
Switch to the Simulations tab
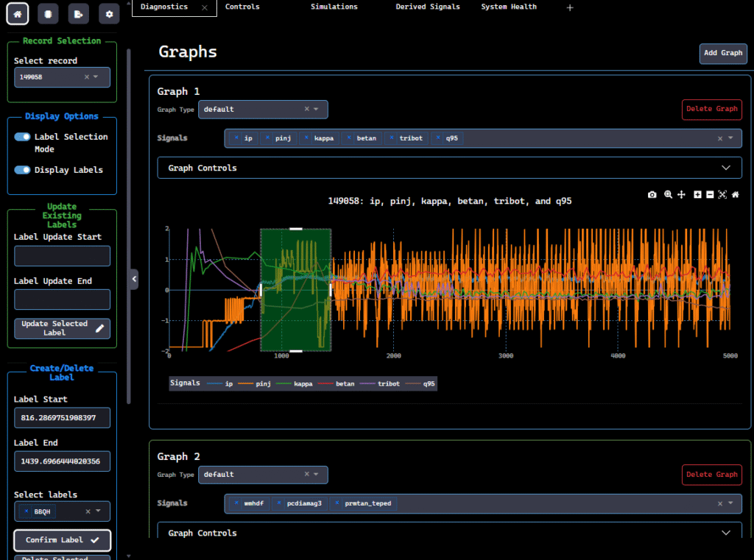click(x=334, y=7)
